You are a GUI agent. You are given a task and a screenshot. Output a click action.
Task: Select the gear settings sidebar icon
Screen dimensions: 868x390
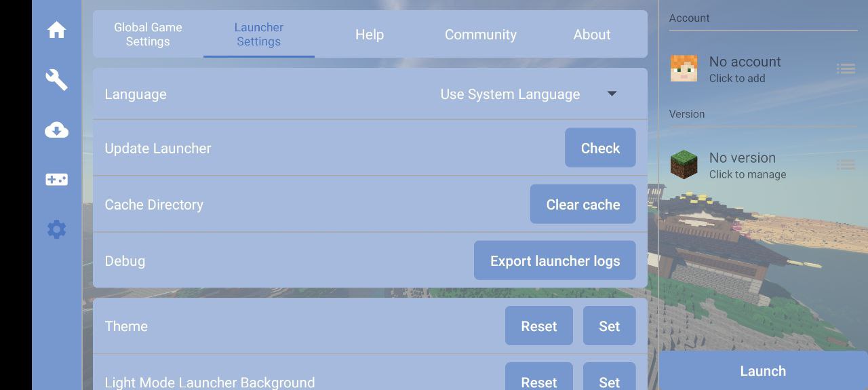[x=56, y=229]
